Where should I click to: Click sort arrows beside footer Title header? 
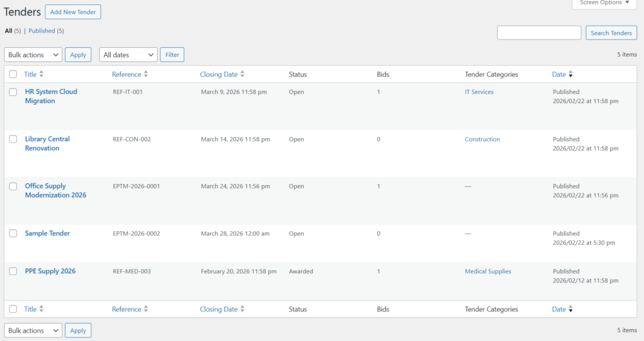click(42, 309)
